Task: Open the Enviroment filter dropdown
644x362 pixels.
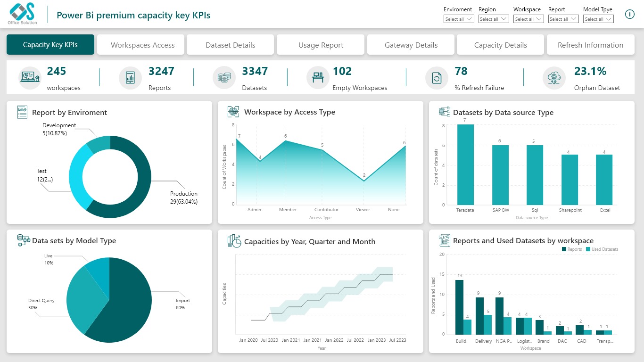Action: [457, 19]
